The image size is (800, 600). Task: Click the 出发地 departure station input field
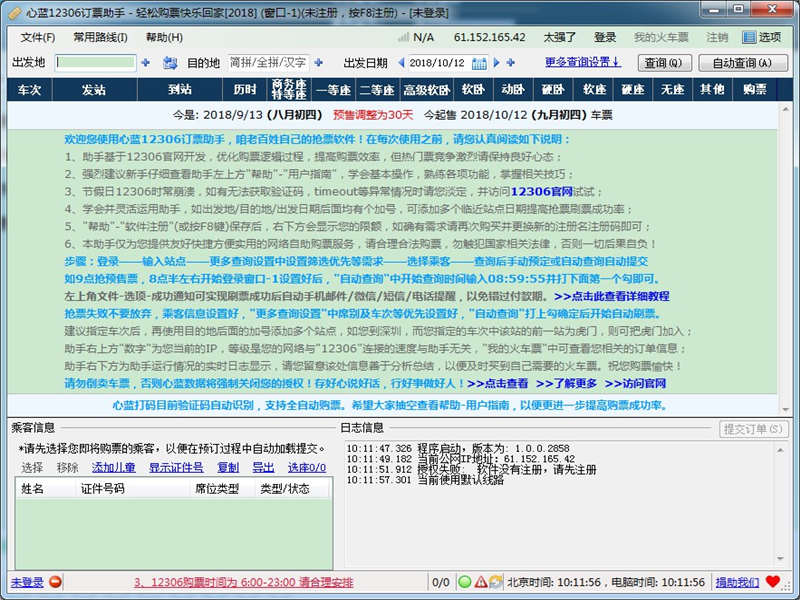96,63
